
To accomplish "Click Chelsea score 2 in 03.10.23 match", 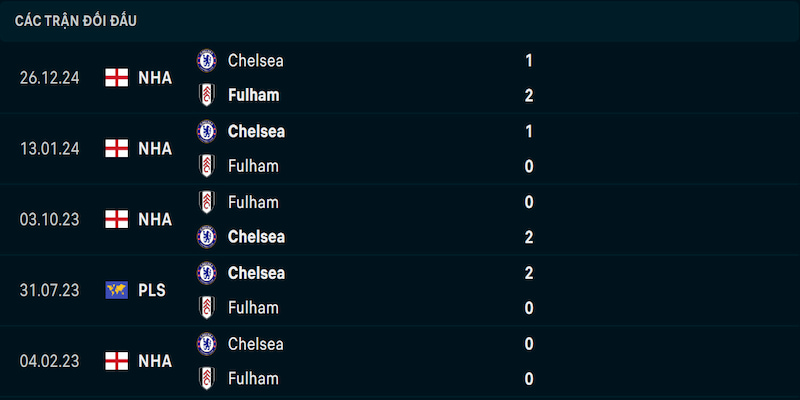I will 529,237.
